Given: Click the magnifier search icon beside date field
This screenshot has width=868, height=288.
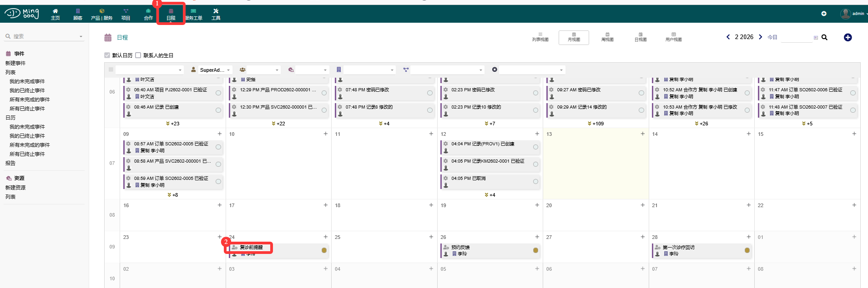Looking at the screenshot, I should pyautogui.click(x=824, y=37).
